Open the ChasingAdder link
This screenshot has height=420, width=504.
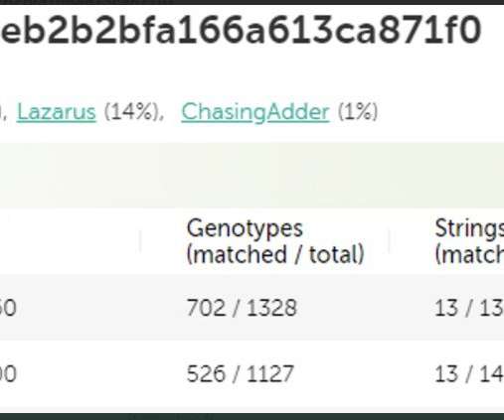[x=255, y=112]
